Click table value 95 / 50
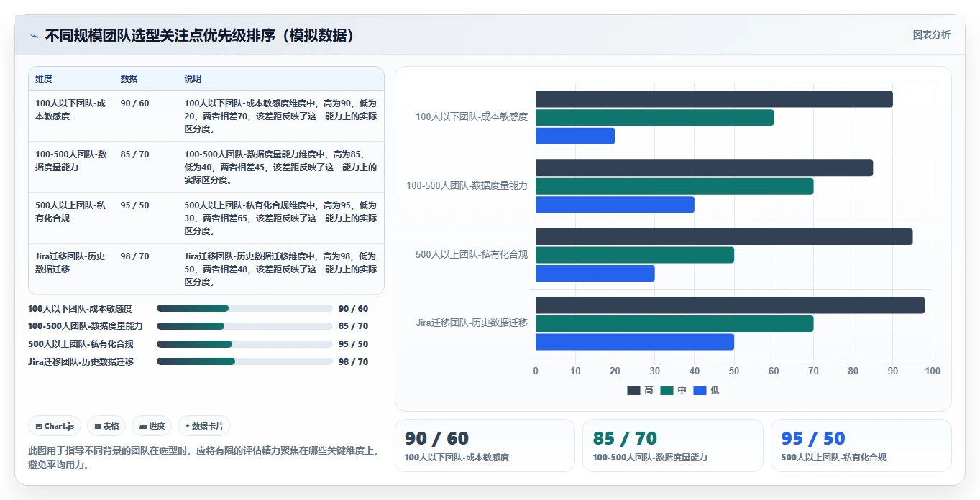This screenshot has height=500, width=980. (x=135, y=205)
